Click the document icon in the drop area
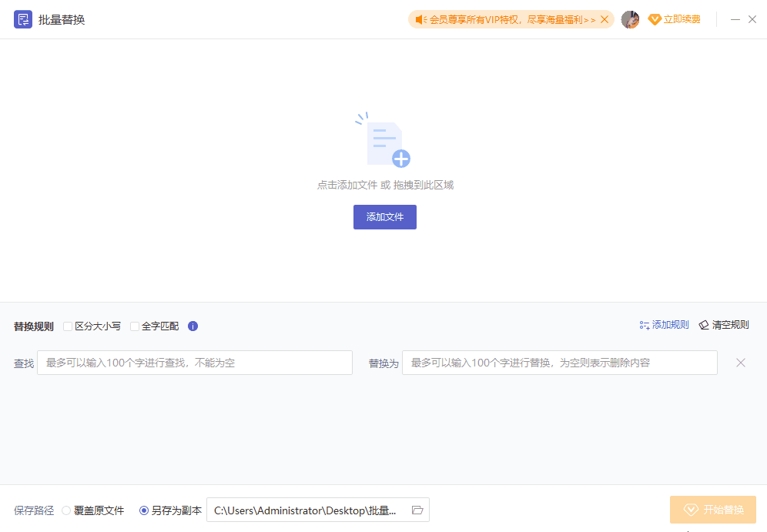 coord(383,143)
